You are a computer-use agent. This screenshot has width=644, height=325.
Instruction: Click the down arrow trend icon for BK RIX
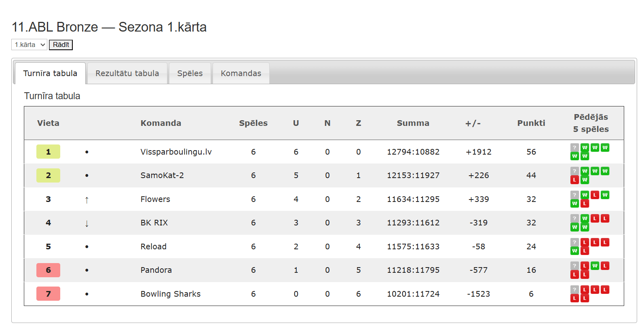(87, 223)
